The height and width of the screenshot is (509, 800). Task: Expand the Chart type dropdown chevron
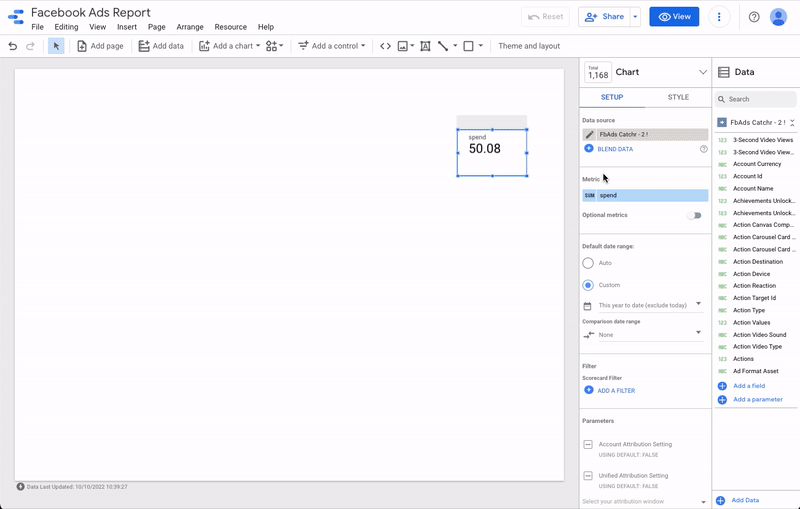[x=703, y=72]
